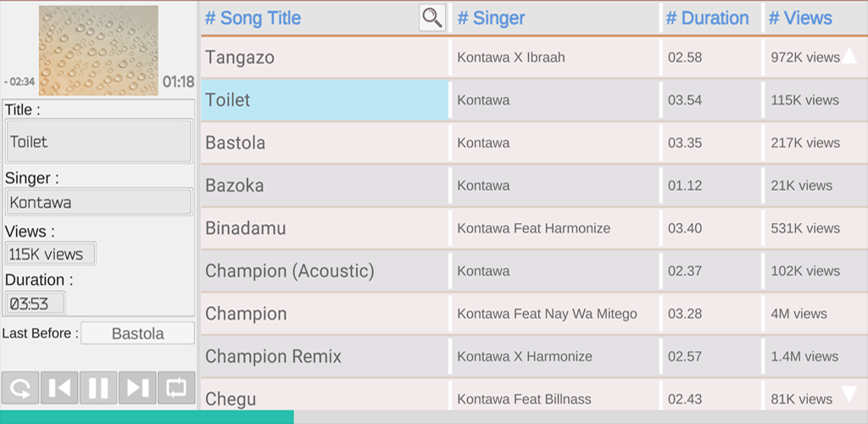This screenshot has height=424, width=868.
Task: Click the Duration column header
Action: click(707, 18)
